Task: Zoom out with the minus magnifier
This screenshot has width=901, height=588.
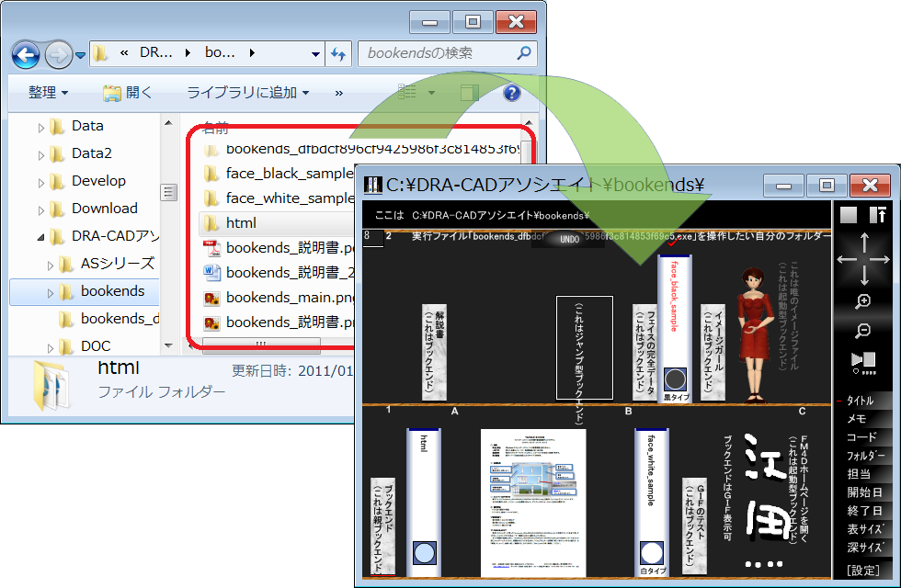Action: pyautogui.click(x=863, y=331)
